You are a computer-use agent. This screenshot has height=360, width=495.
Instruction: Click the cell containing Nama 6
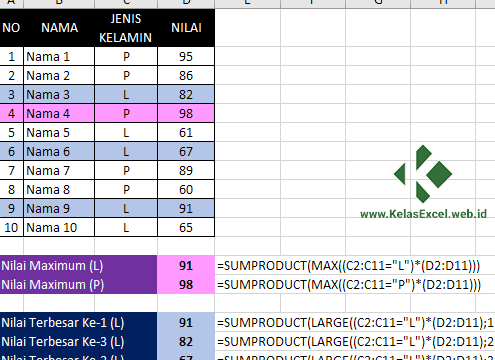tap(59, 151)
